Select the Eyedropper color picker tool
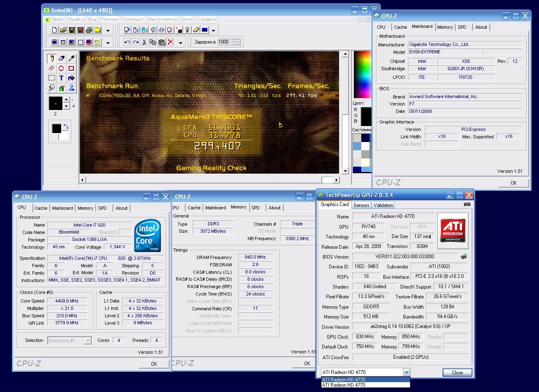 tap(71, 58)
